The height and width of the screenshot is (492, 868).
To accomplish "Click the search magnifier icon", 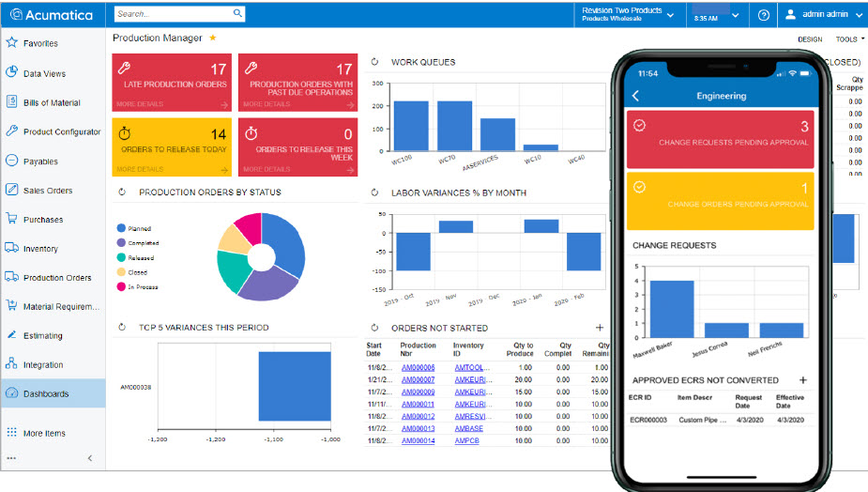I will 237,13.
